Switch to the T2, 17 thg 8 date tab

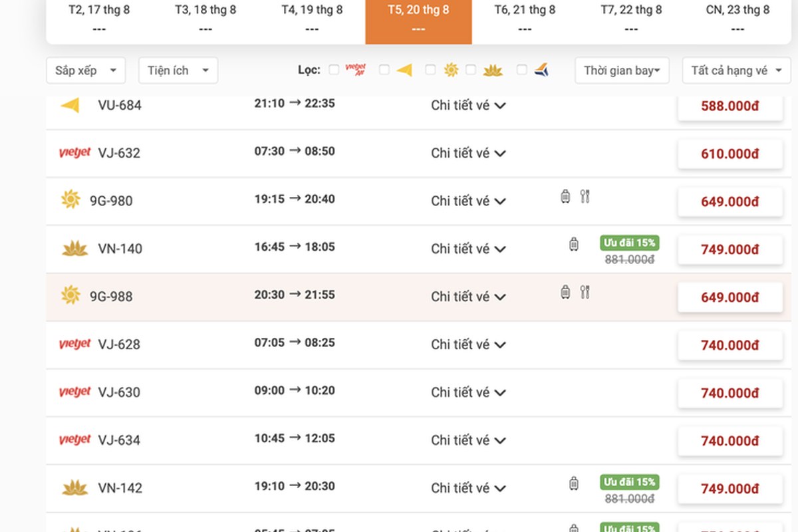click(99, 20)
